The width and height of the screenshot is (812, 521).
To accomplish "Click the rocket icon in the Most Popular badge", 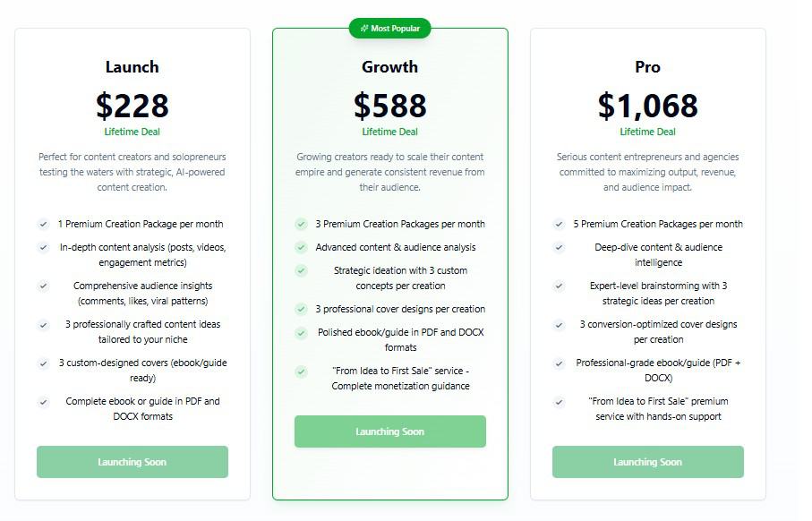I will [364, 28].
